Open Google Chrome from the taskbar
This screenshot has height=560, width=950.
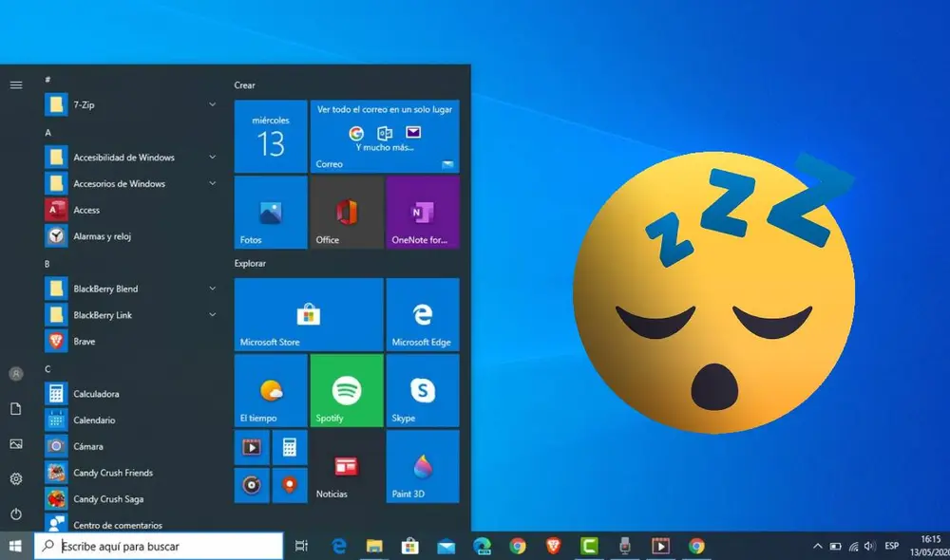[518, 546]
